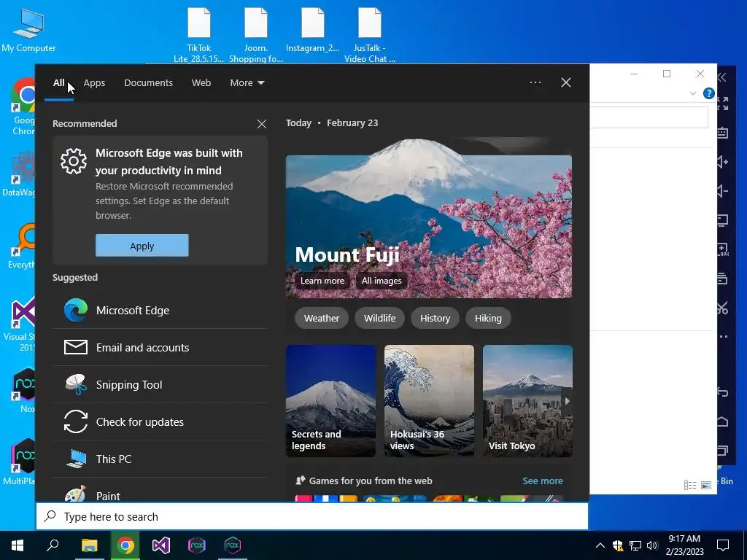Image resolution: width=747 pixels, height=560 pixels.
Task: Open the taskbar clock and date
Action: pyautogui.click(x=684, y=545)
